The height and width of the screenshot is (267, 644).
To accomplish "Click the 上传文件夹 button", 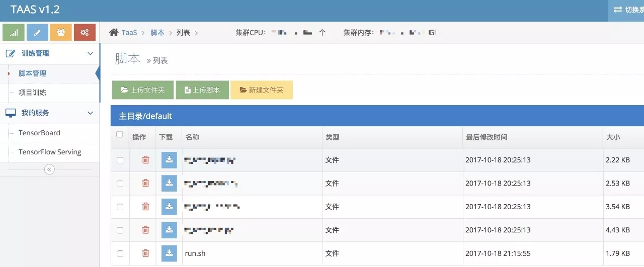I will [x=143, y=90].
